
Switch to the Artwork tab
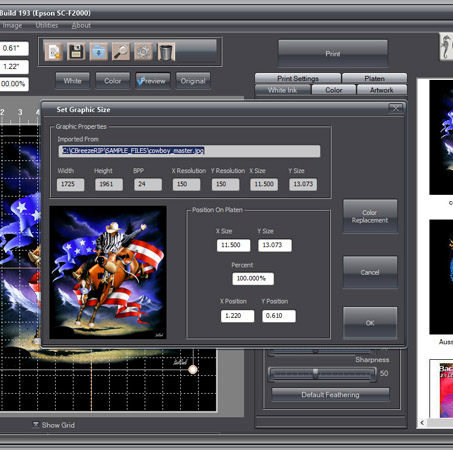click(382, 90)
